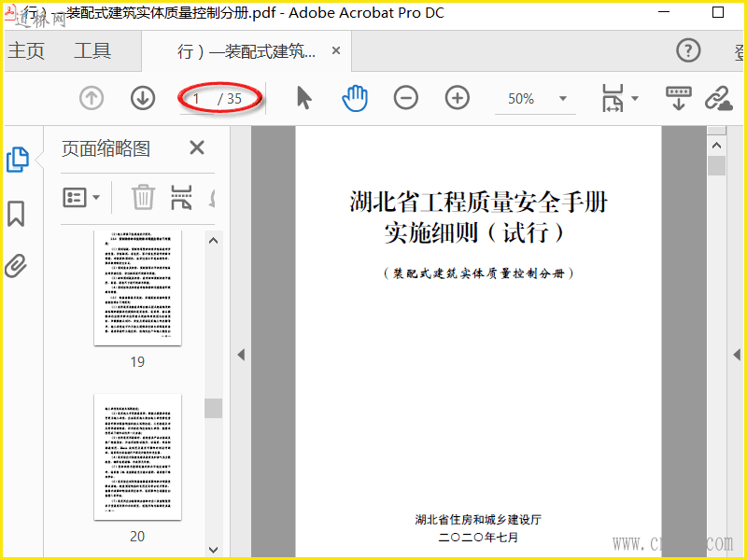Viewport: 747px width, 560px height.
Task: Click the thumbnail panel scrollbar handle
Action: point(214,408)
